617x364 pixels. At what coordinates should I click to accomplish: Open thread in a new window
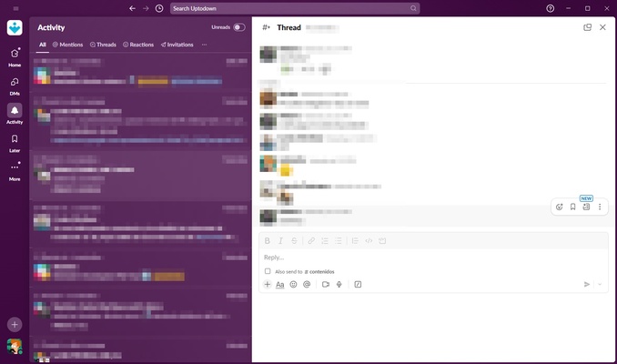pos(587,27)
